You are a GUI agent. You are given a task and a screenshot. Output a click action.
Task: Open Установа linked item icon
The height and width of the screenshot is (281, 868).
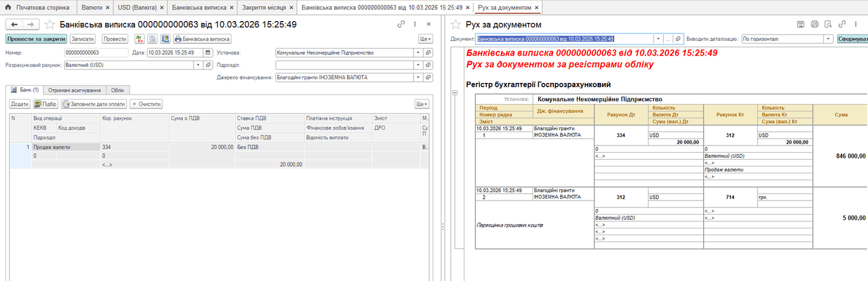click(x=428, y=53)
